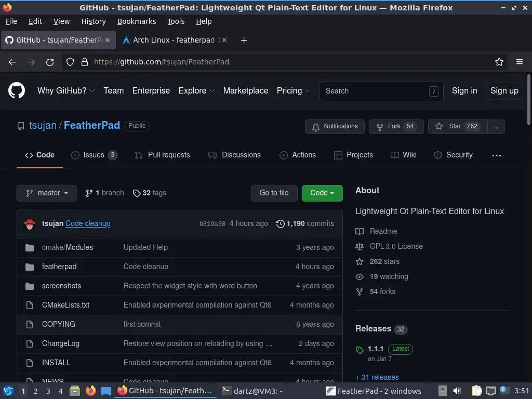Screen dimensions: 532x399
Task: Open the repository tabs overflow ellipsis
Action: coord(496,155)
